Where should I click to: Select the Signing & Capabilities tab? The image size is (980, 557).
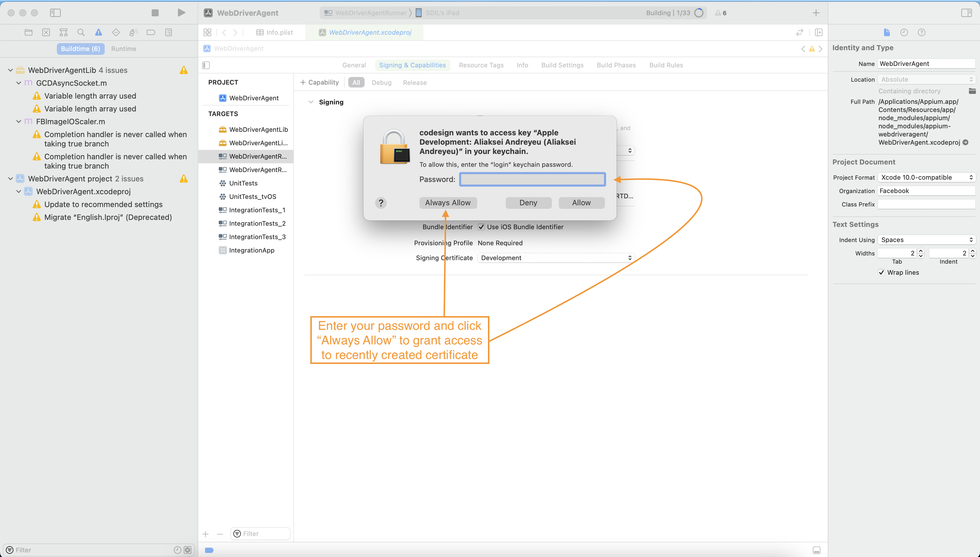point(411,64)
